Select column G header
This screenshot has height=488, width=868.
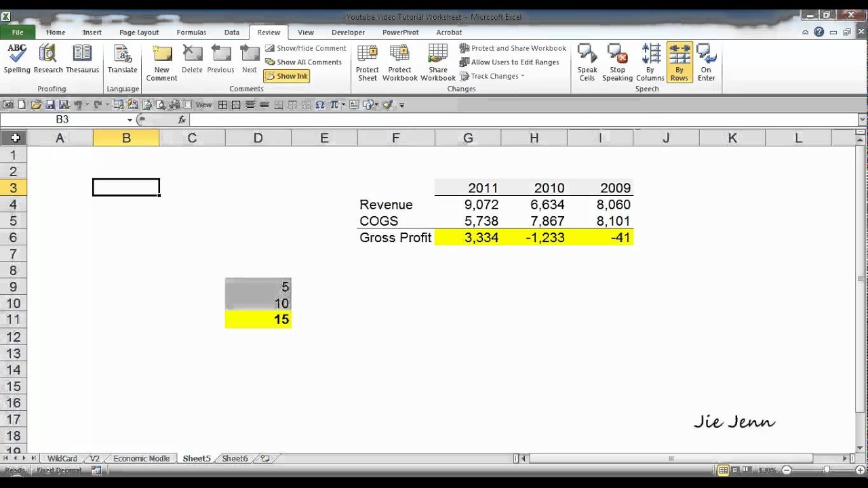tap(468, 138)
